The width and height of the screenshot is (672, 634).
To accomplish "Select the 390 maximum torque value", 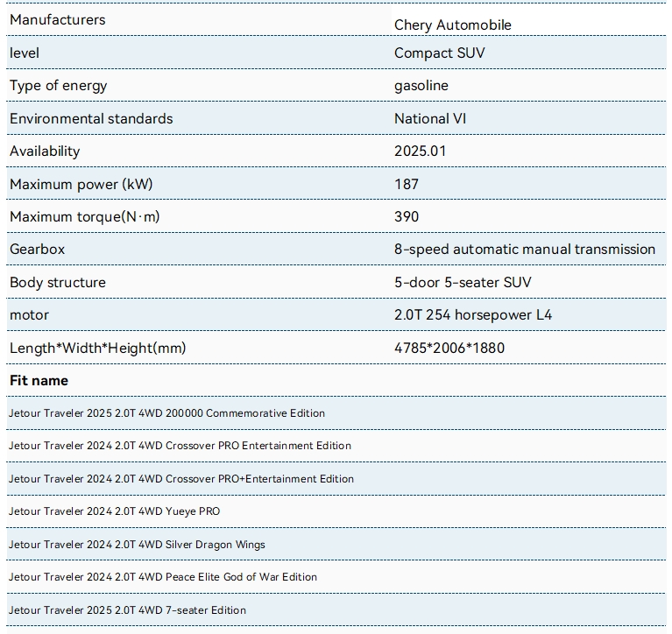I will point(407,217).
